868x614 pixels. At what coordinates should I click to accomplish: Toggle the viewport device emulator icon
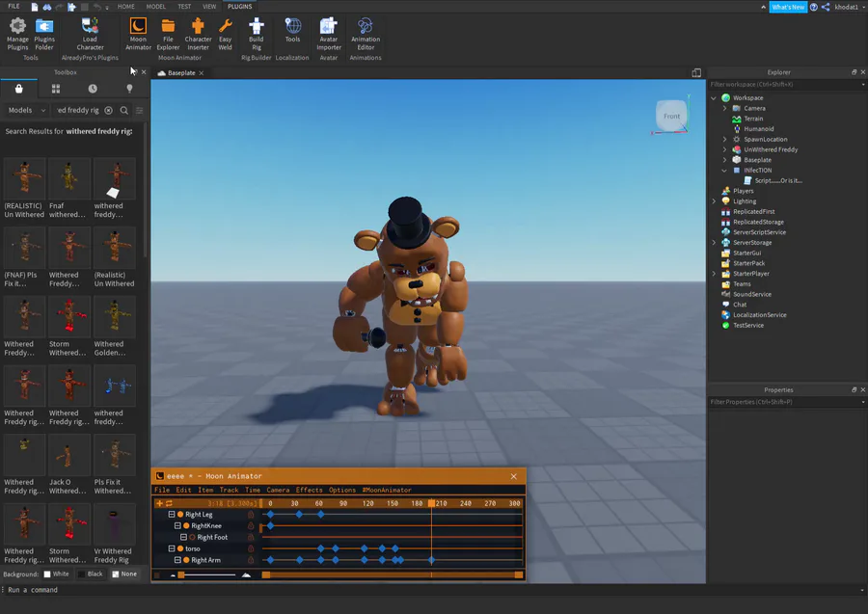coord(696,72)
